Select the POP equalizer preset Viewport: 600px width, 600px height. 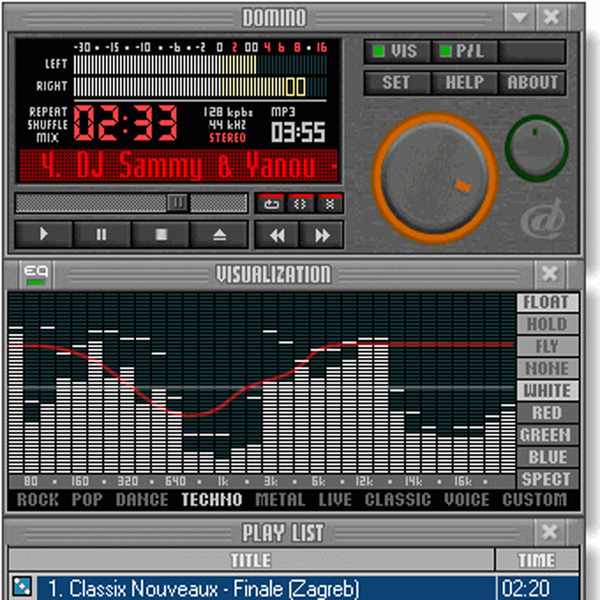[87, 500]
